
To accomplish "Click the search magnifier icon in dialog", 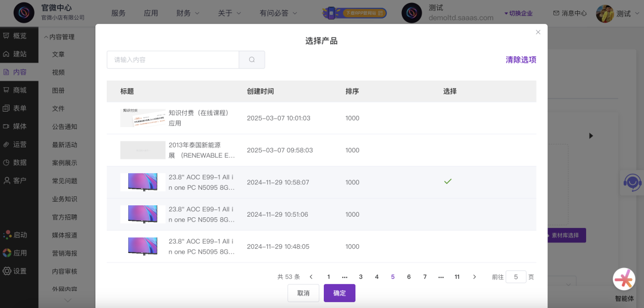I will click(252, 60).
